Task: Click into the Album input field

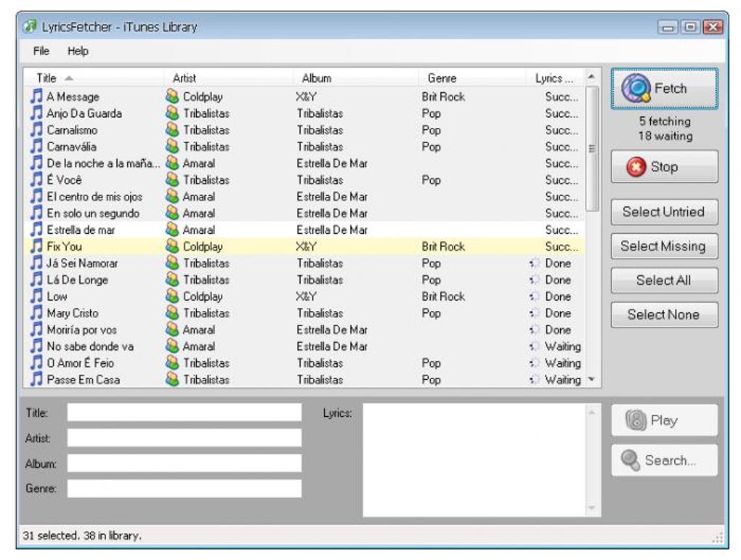Action: point(185,463)
